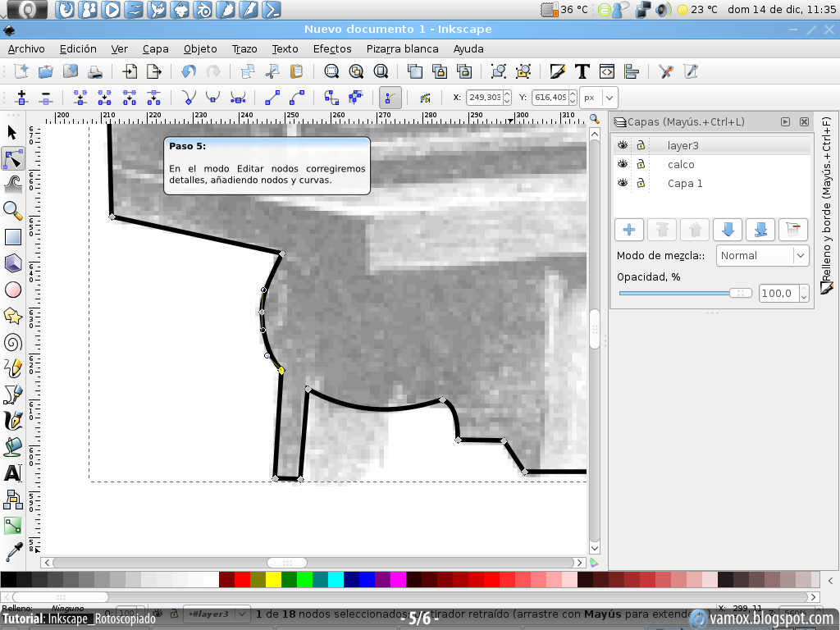Select the Gradient tool
Screen dimensions: 840x630
[13, 526]
